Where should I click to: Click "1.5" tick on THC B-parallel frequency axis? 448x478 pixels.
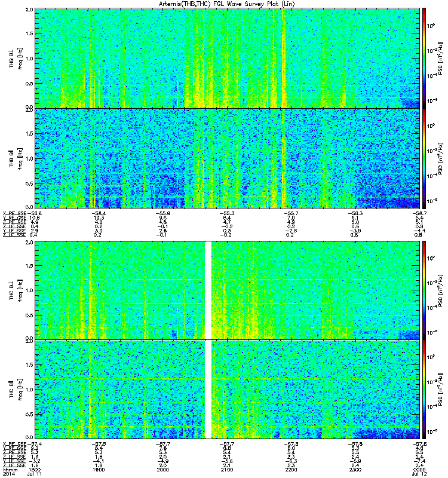[x=29, y=365]
